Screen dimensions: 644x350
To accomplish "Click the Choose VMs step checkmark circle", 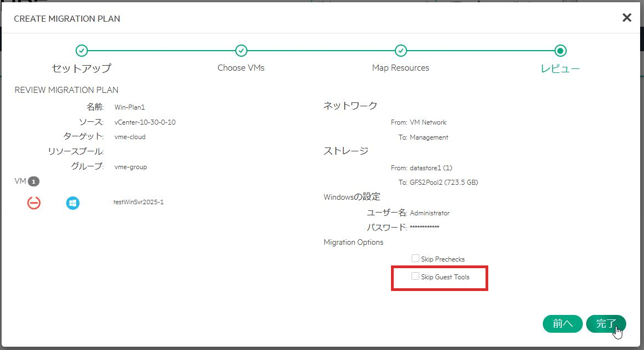I will click(x=241, y=51).
